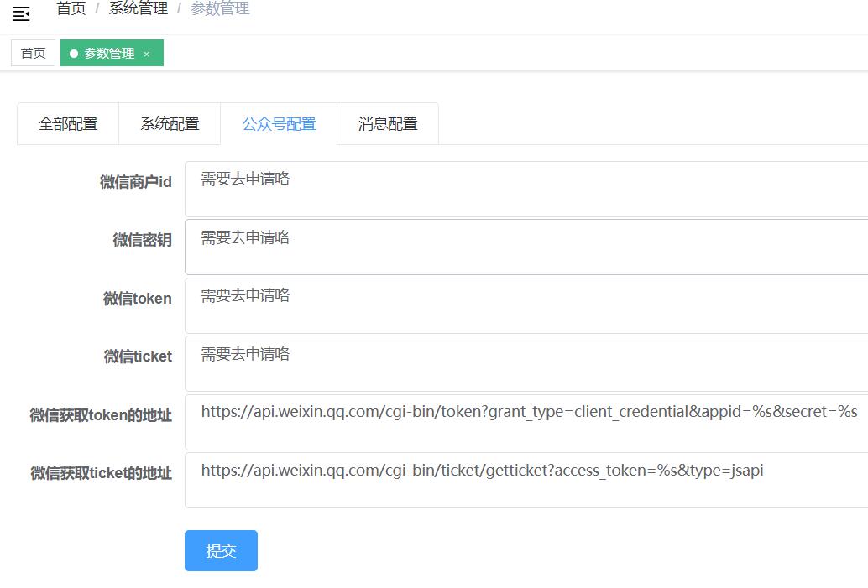
Task: Click the 微信获取ticket的地址 label text
Action: (102, 472)
